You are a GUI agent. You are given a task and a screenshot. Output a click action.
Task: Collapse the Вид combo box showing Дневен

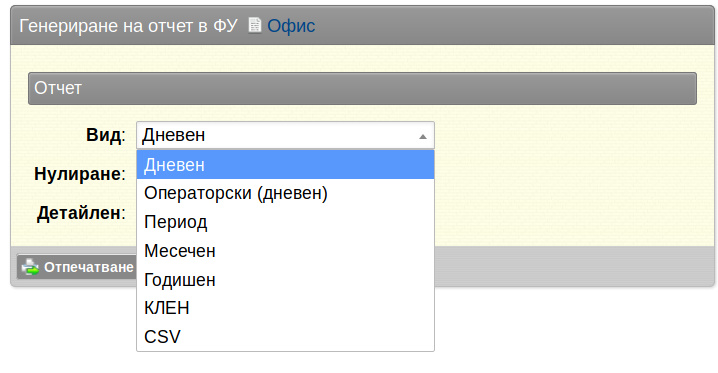tap(285, 135)
